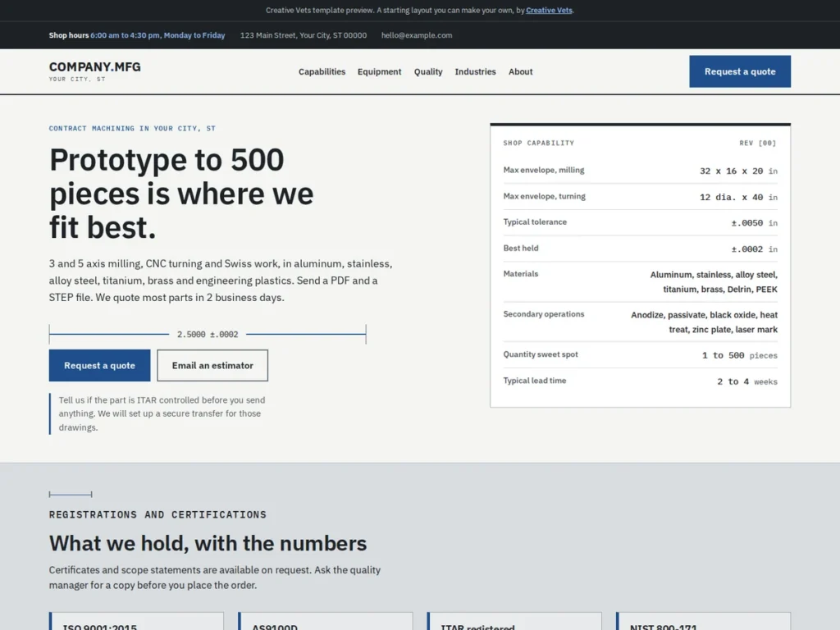The image size is (840, 630).
Task: Click the SHOP CAPABILITY card heading
Action: click(538, 143)
